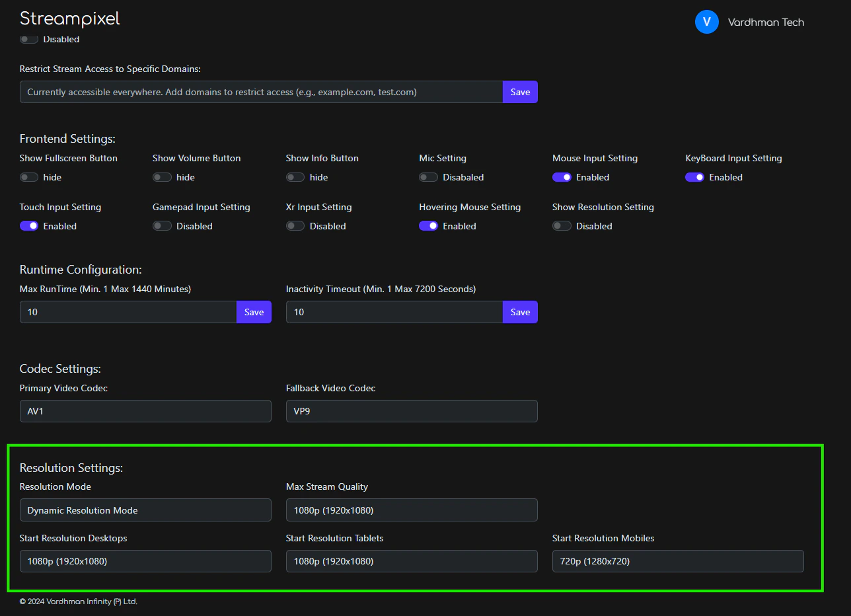Enable the Show Resolution Setting switch
This screenshot has width=851, height=616.
point(562,226)
